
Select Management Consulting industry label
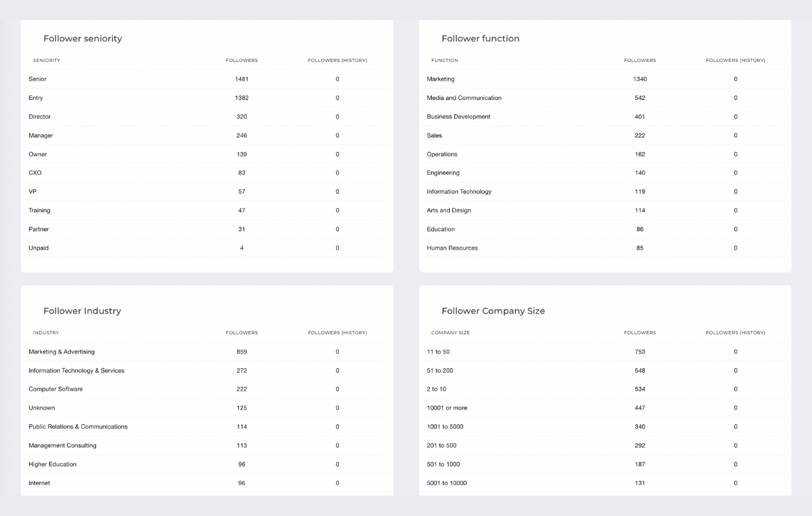pyautogui.click(x=63, y=445)
